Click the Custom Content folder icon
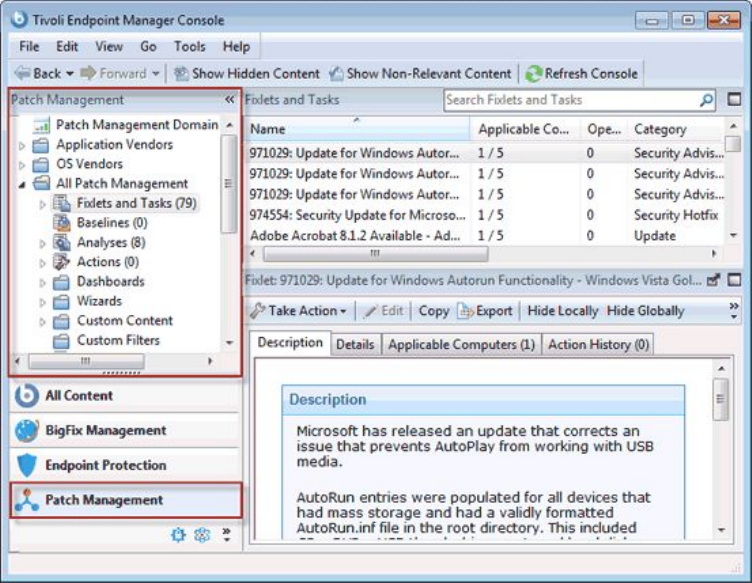 pos(61,321)
